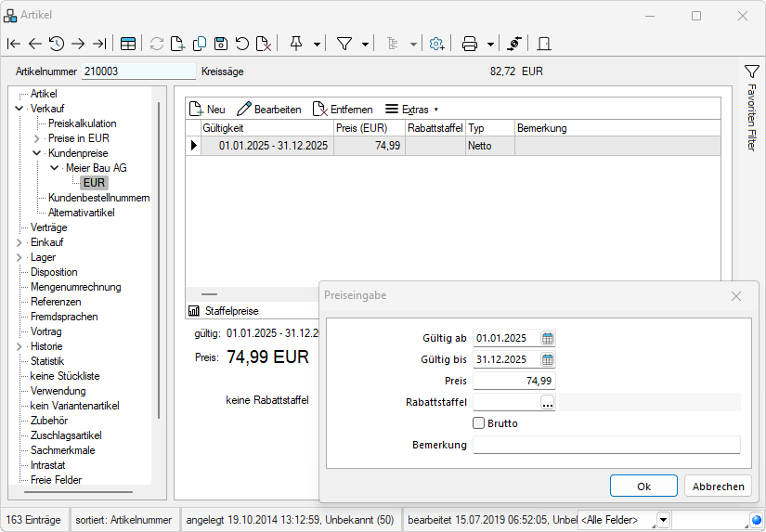This screenshot has width=766, height=532.
Task: Click the Bemerkung text field
Action: [606, 445]
